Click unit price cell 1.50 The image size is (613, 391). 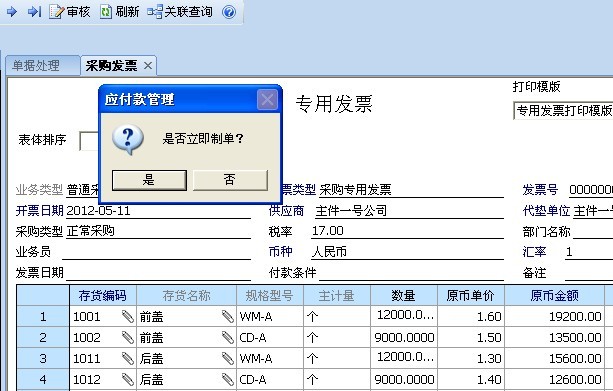(x=471, y=337)
